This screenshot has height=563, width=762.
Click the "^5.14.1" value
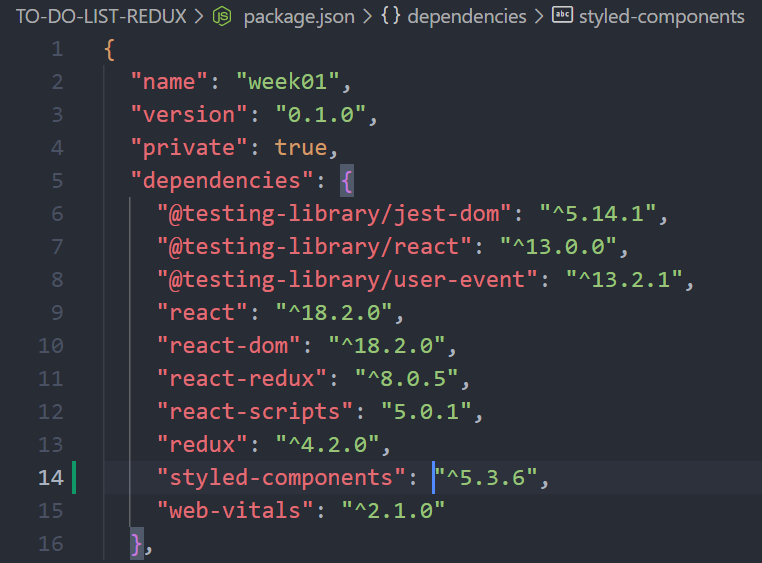(598, 214)
